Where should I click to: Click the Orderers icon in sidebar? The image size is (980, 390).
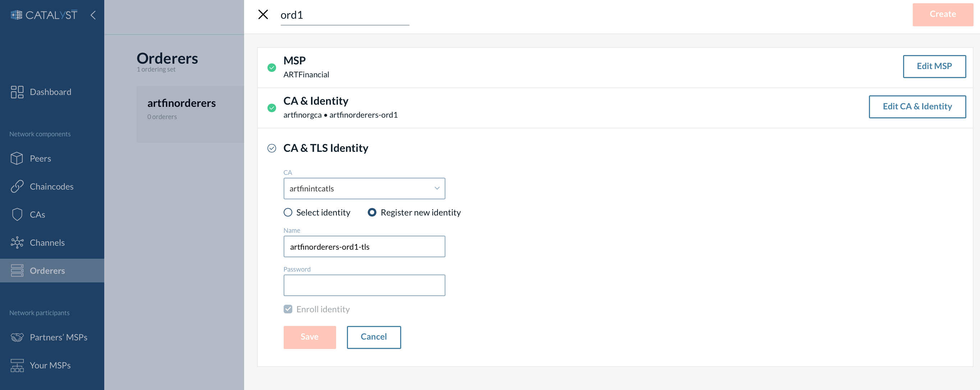(x=17, y=270)
